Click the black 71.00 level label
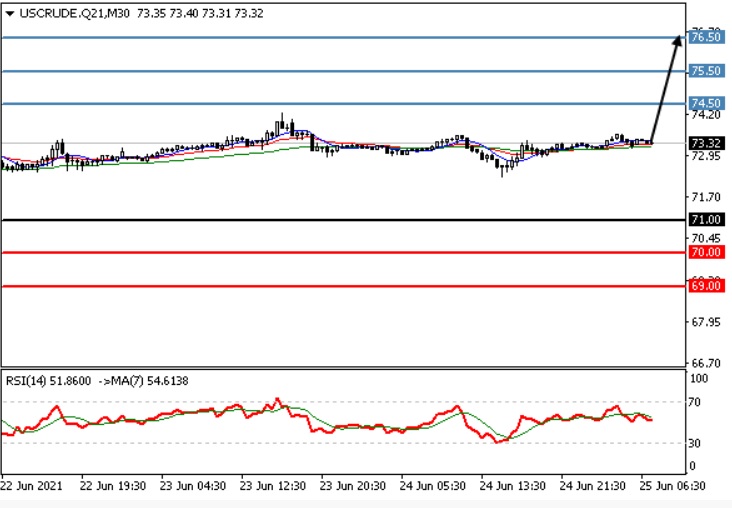Viewport: 732px width, 508px height. tap(706, 219)
